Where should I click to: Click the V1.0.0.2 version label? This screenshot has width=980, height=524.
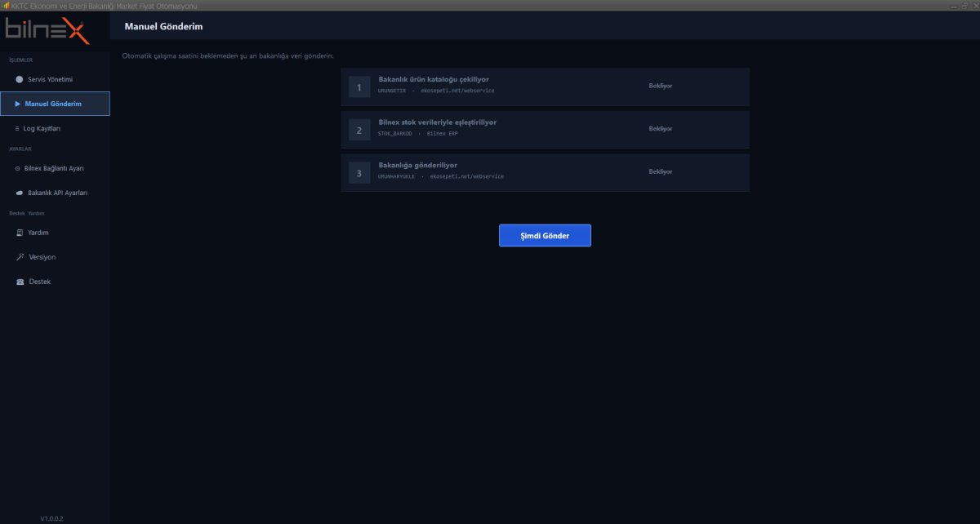click(51, 518)
